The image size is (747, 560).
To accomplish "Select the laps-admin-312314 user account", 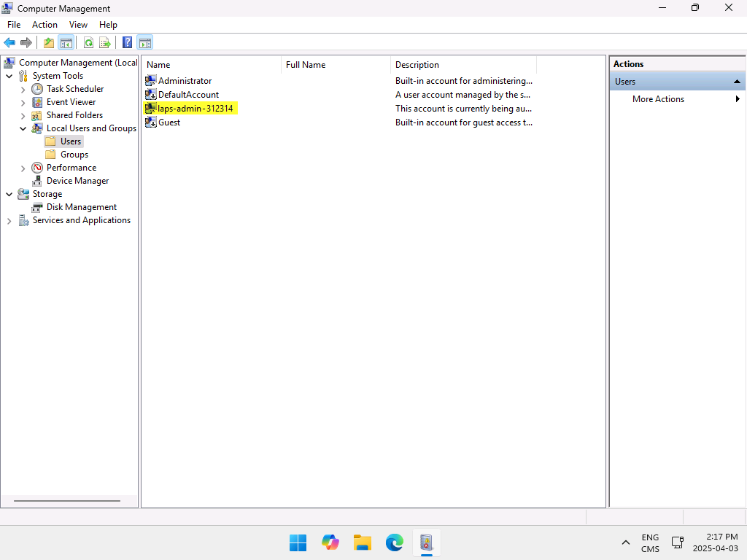I will click(x=195, y=109).
